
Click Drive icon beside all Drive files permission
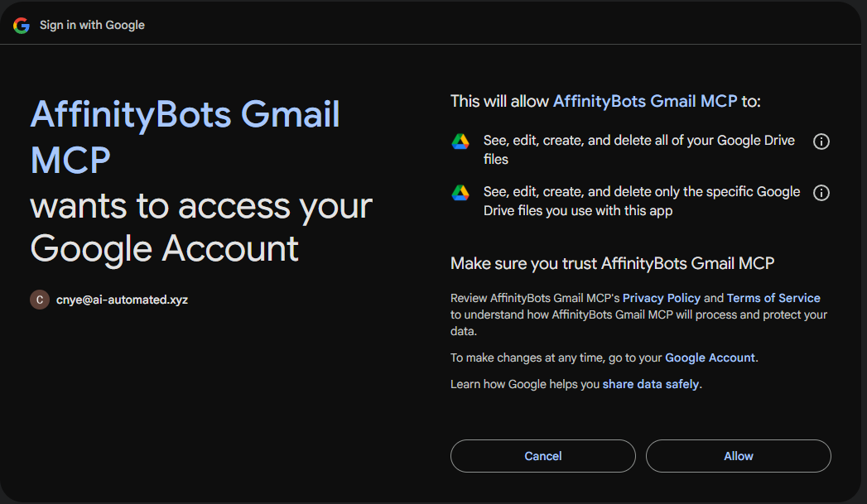460,142
